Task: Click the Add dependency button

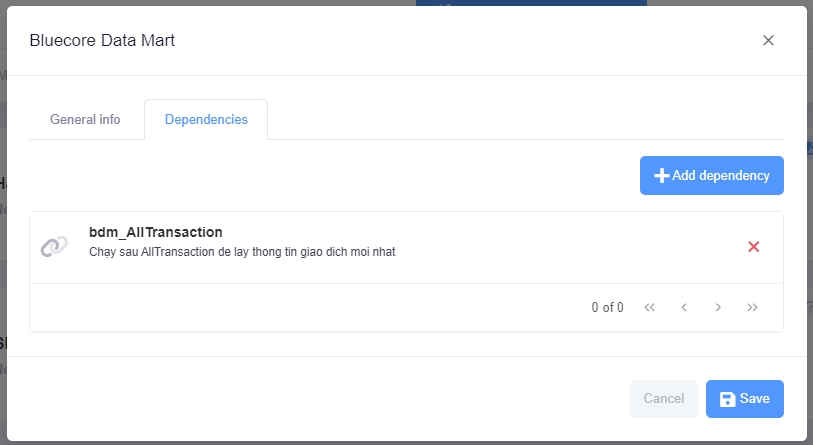Action: 711,175
